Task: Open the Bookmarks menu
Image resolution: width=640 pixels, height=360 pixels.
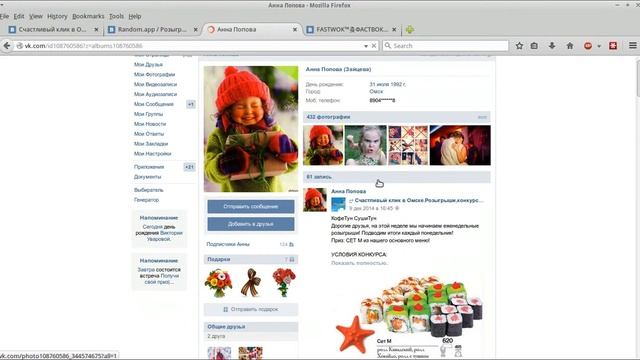Action: pos(88,16)
